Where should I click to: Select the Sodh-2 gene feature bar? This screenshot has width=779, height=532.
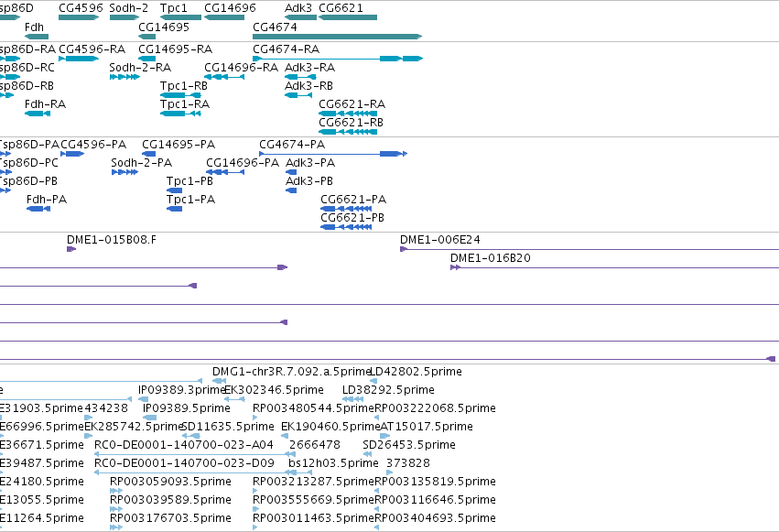pyautogui.click(x=124, y=17)
